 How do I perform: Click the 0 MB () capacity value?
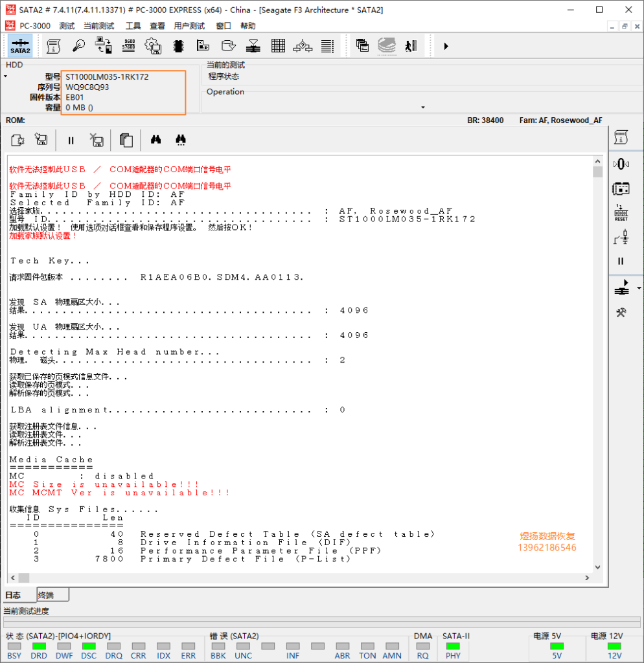pyautogui.click(x=79, y=107)
